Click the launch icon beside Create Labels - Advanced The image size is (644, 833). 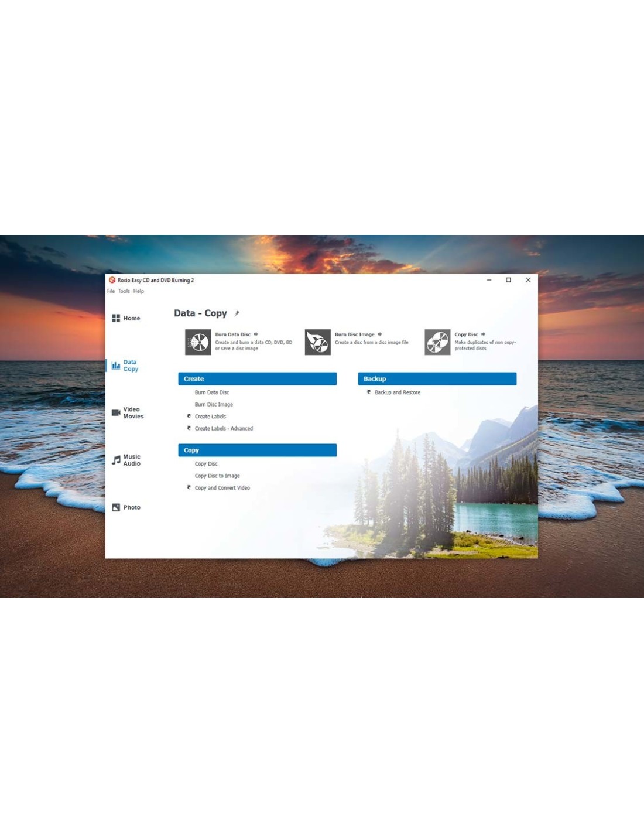189,428
